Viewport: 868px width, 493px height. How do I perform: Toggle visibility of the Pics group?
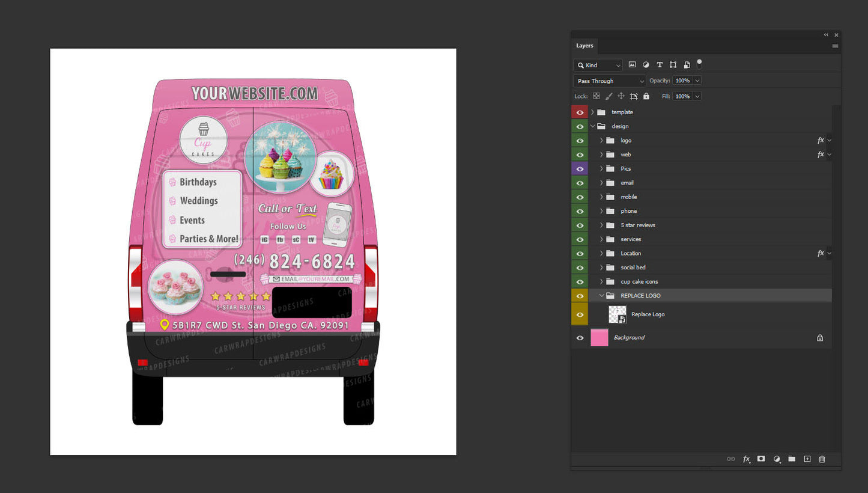pyautogui.click(x=580, y=169)
